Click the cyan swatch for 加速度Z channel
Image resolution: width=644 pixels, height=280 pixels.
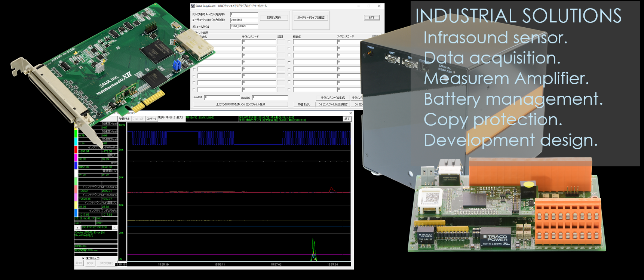(76, 141)
